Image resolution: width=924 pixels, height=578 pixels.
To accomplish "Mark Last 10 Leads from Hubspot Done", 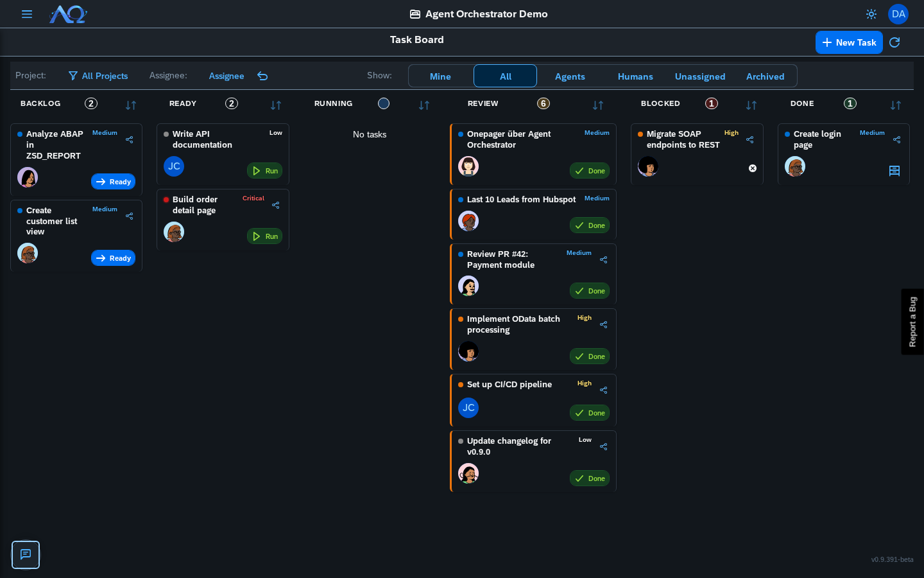I will pos(590,225).
